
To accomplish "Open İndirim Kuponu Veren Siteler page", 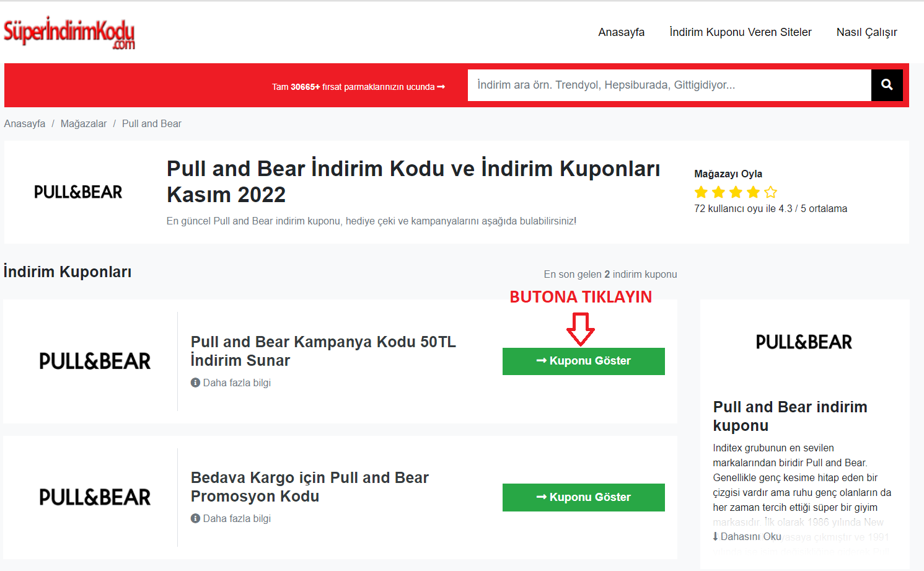I will 741,32.
